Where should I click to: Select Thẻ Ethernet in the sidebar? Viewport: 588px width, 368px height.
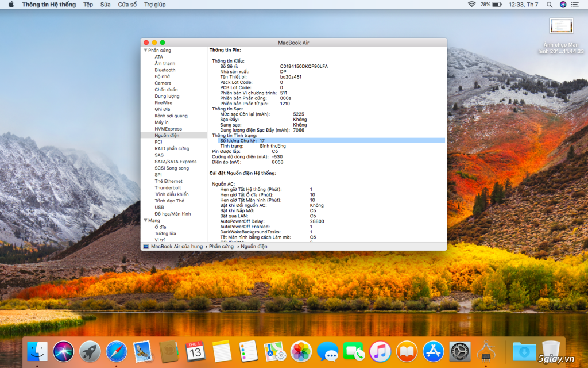[168, 181]
